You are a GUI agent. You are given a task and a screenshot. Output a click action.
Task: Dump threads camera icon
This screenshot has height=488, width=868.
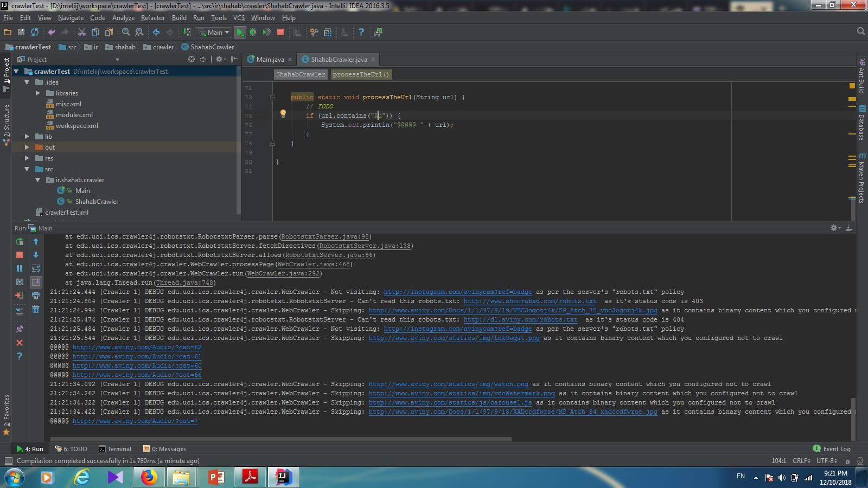click(x=20, y=282)
